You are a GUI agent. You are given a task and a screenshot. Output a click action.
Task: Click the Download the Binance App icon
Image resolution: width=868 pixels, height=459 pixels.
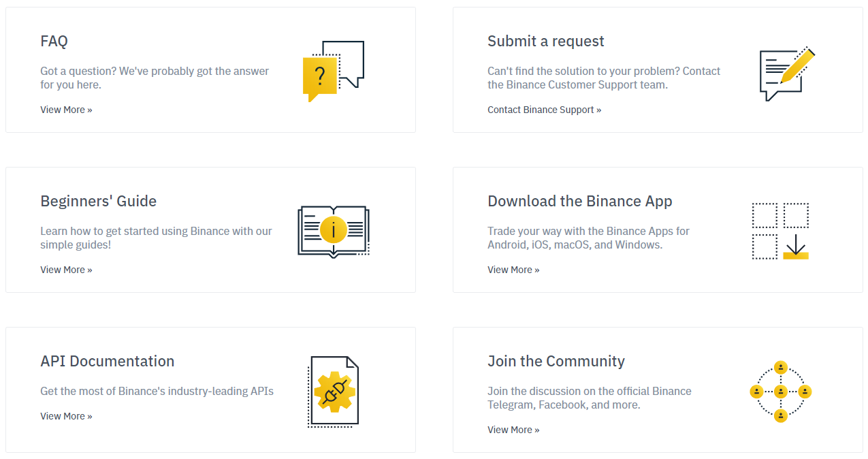coord(780,231)
